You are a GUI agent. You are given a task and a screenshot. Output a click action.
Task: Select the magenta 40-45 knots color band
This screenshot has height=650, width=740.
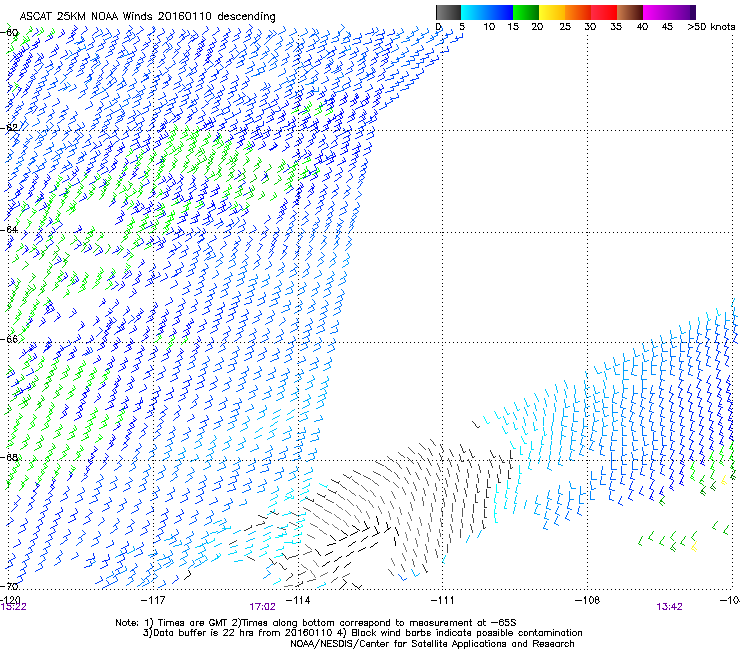(x=656, y=12)
